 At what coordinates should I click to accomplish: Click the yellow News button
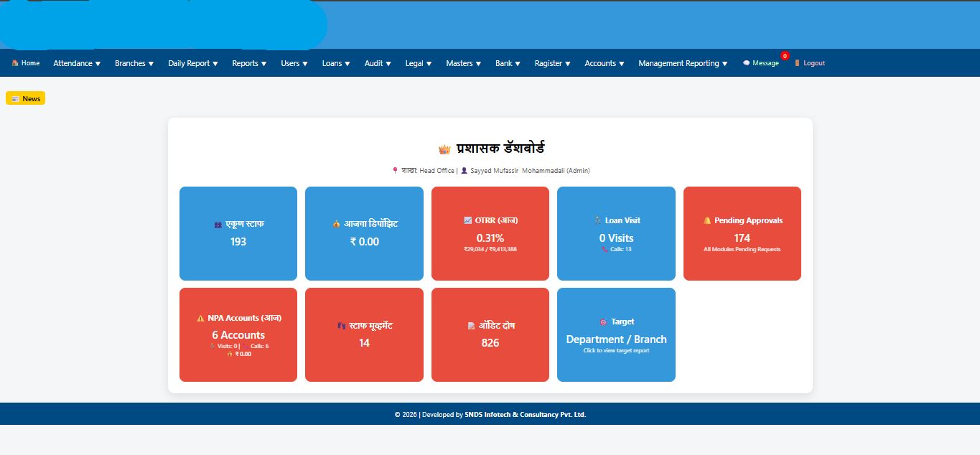[x=25, y=98]
